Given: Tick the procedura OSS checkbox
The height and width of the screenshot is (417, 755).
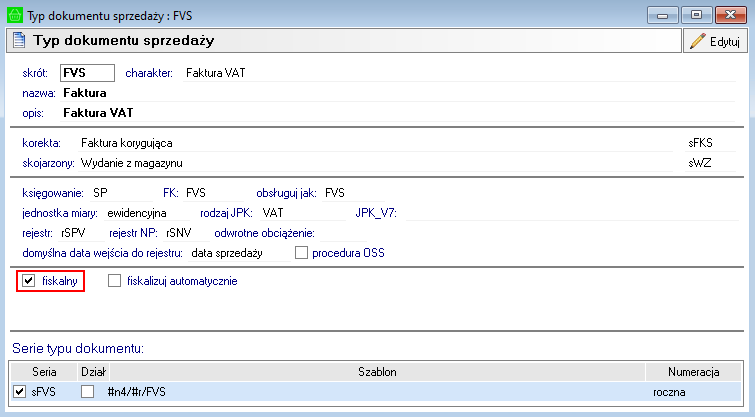Looking at the screenshot, I should (302, 253).
